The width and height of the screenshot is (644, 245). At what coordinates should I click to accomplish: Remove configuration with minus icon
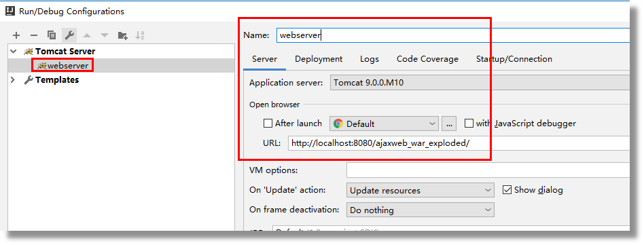[x=34, y=35]
